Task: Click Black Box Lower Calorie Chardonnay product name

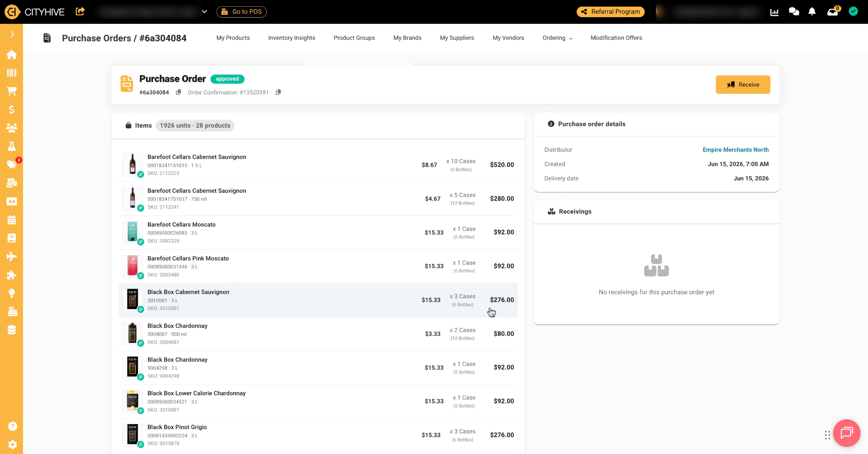Action: pyautogui.click(x=197, y=393)
